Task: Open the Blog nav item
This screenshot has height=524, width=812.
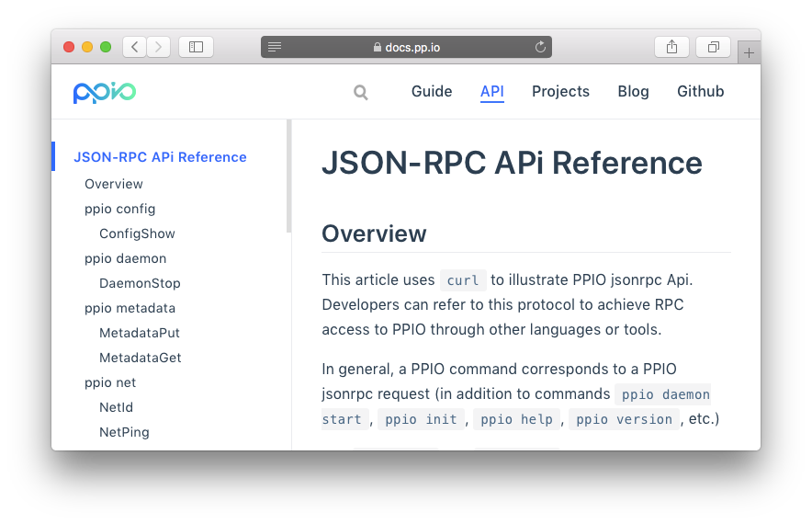Action: [633, 91]
